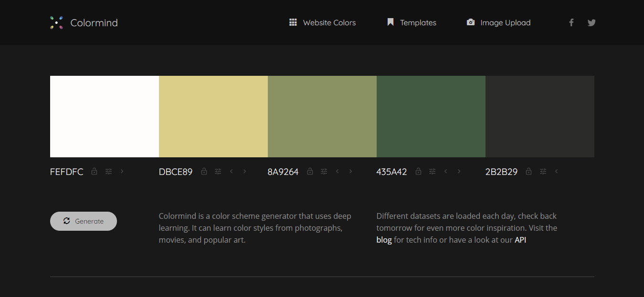Go to the Templates page
644x297 pixels.
[x=412, y=22]
